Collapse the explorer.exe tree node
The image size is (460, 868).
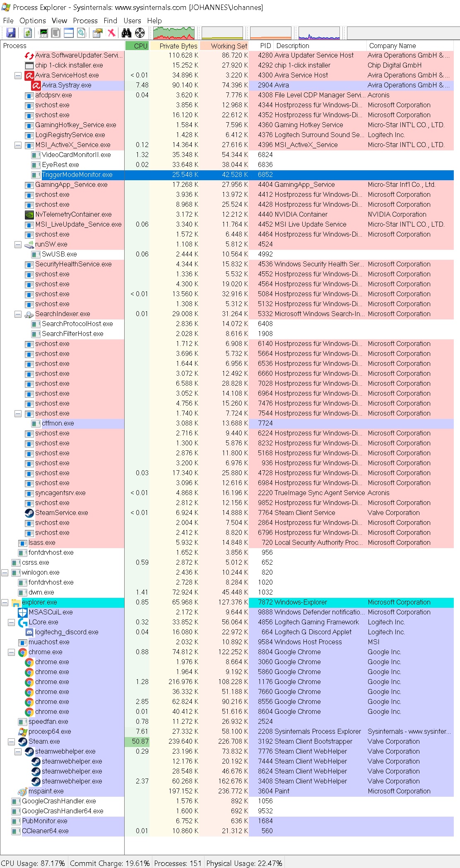(5, 602)
